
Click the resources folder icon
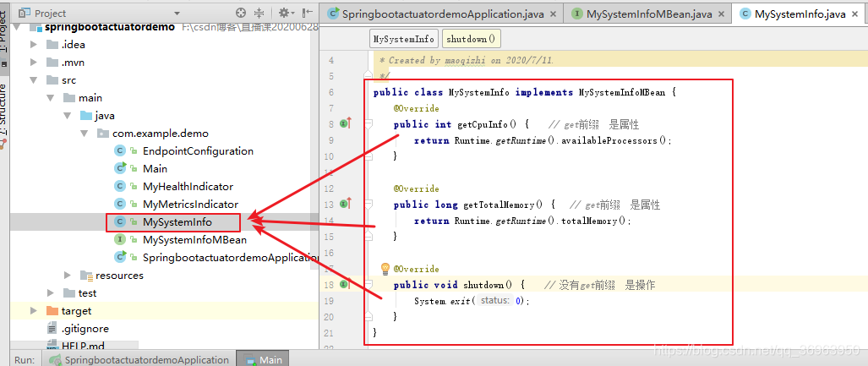click(x=86, y=276)
